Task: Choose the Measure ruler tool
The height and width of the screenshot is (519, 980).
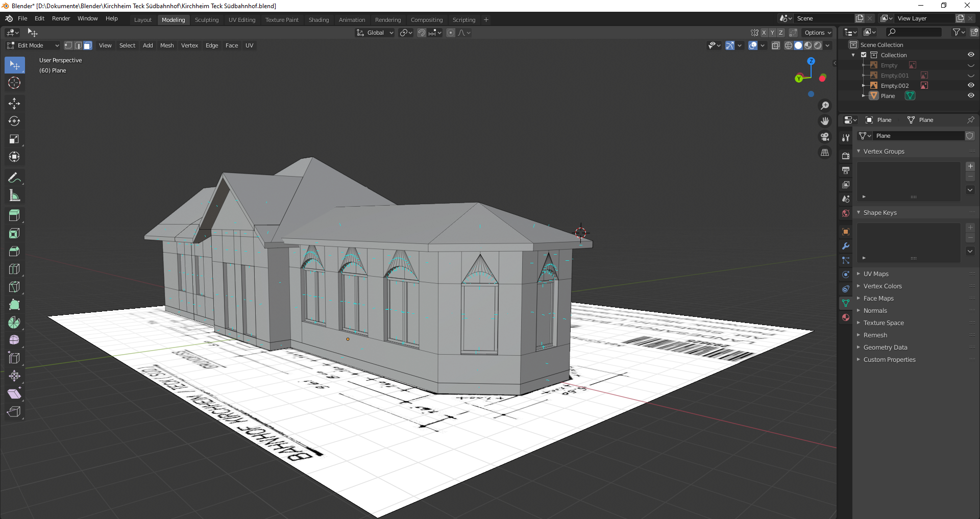Action: (x=14, y=196)
